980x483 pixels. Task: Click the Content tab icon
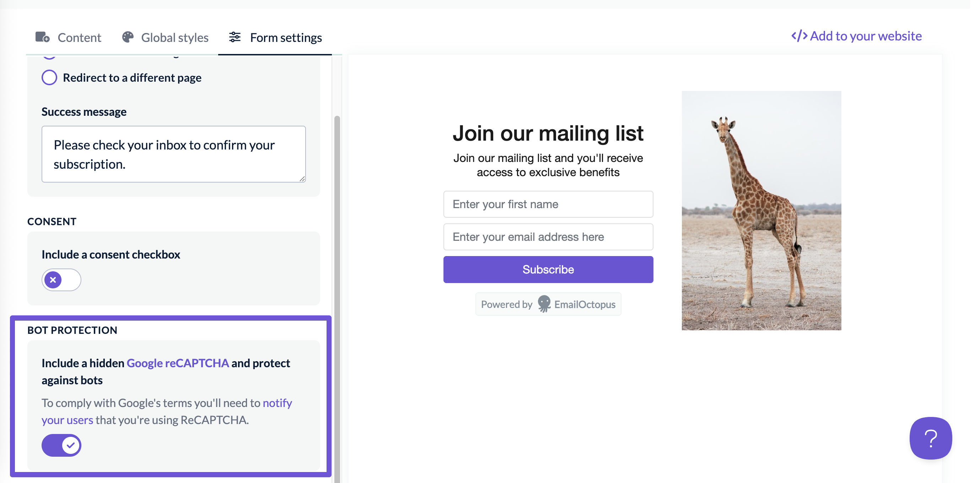[43, 37]
